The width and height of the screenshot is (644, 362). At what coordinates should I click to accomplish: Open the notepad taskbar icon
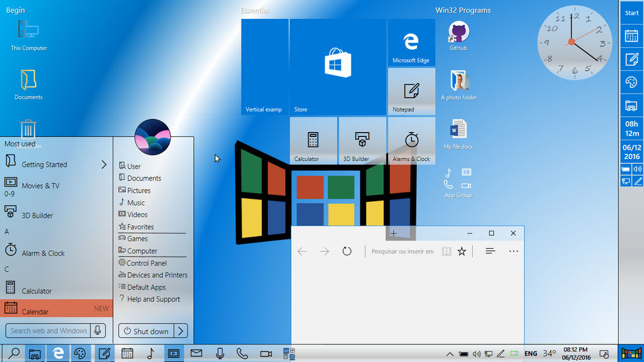tap(104, 353)
